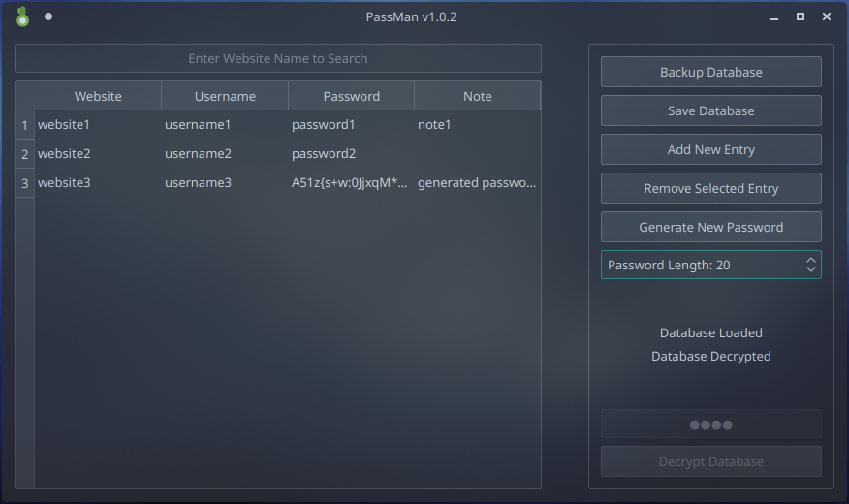
Task: Minimize the PassMan window
Action: tap(774, 17)
